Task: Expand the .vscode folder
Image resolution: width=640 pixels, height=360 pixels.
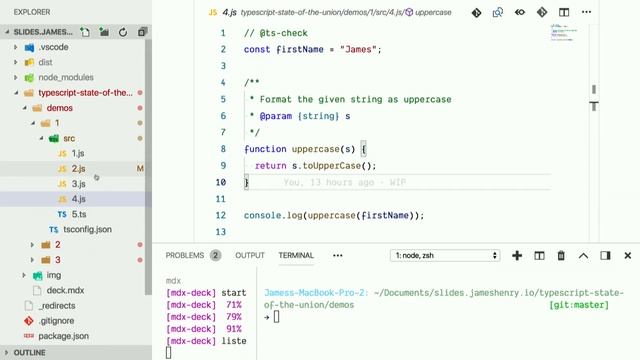Action: [x=16, y=47]
